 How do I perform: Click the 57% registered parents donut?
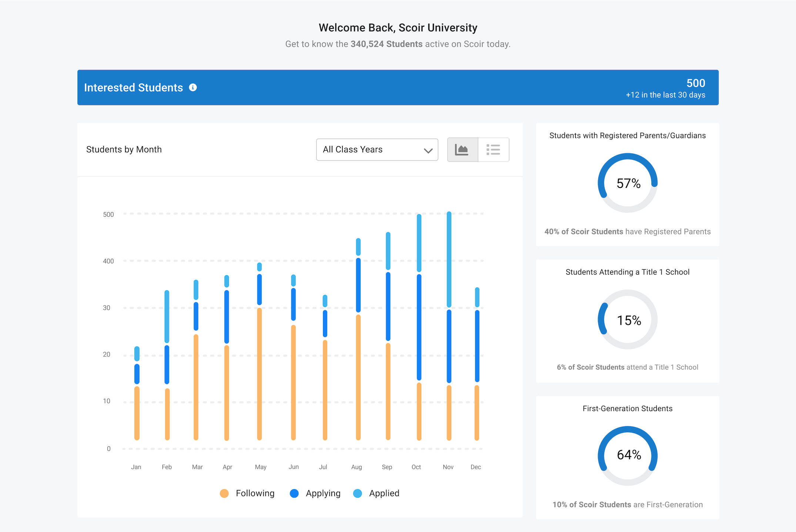pos(628,183)
